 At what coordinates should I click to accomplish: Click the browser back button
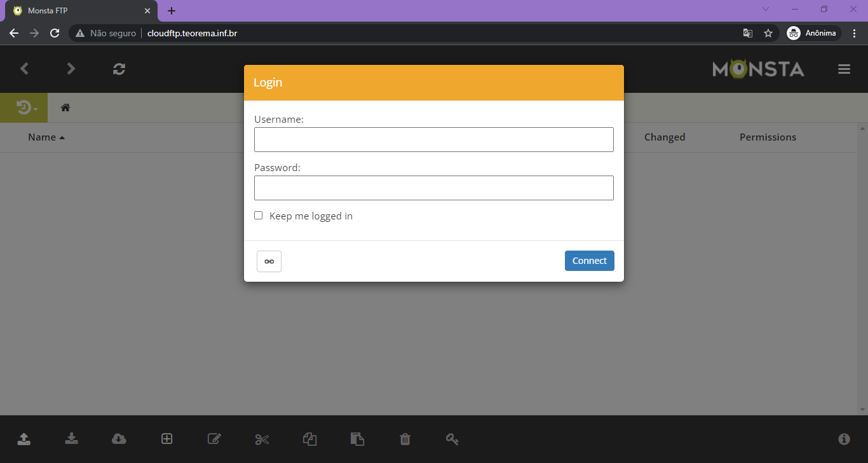14,33
